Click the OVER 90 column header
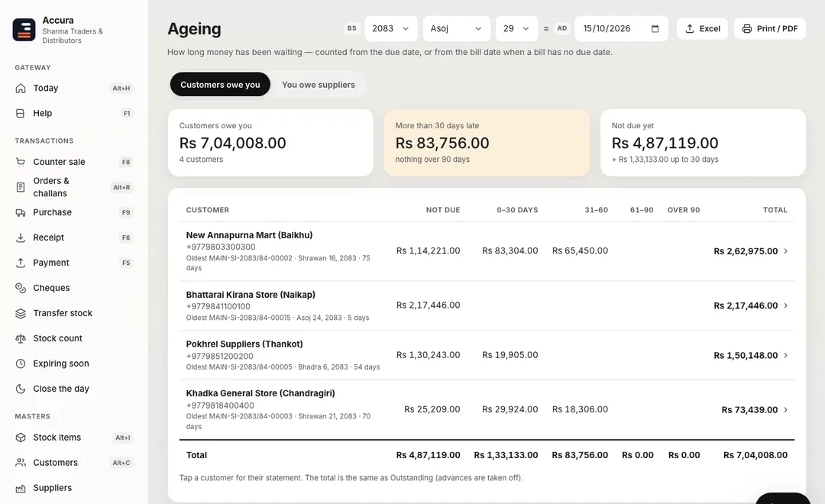Viewport: 825px width, 504px height. 684,210
